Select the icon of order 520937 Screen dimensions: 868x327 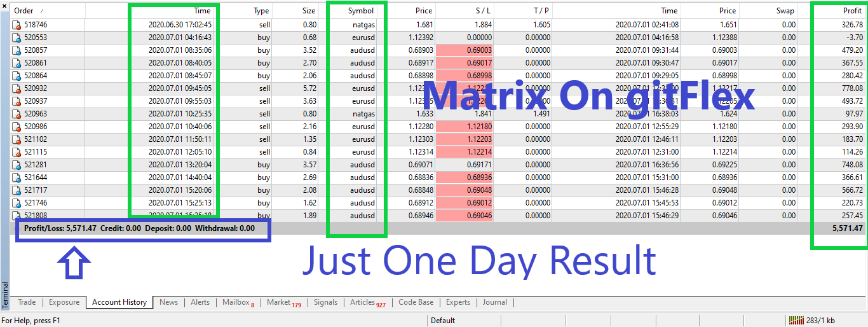[17, 101]
